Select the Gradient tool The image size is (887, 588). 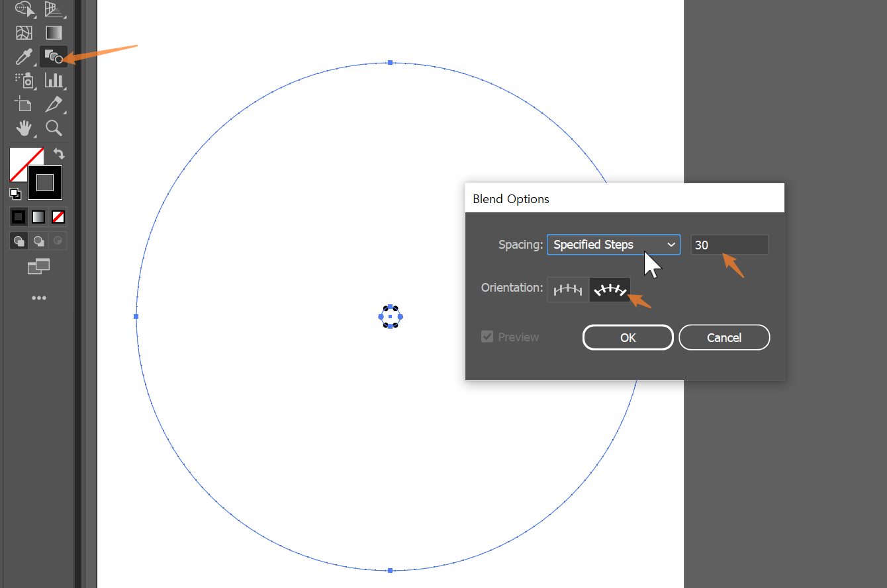pyautogui.click(x=54, y=32)
